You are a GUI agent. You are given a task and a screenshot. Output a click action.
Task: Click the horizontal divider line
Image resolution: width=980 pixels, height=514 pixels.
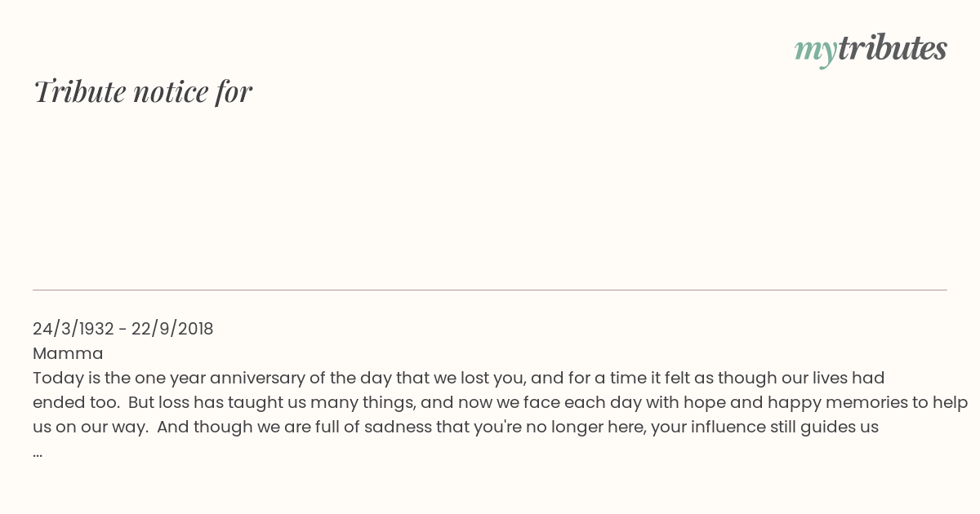[490, 290]
